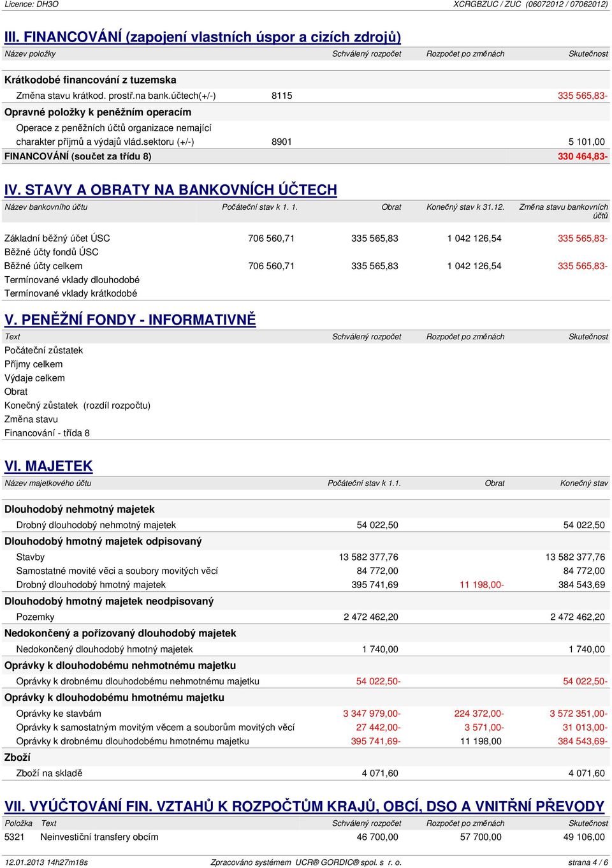This screenshot has height=868, width=612.
Task: Click 'Licence: DH3O' in the page header
Action: tap(31, 4)
